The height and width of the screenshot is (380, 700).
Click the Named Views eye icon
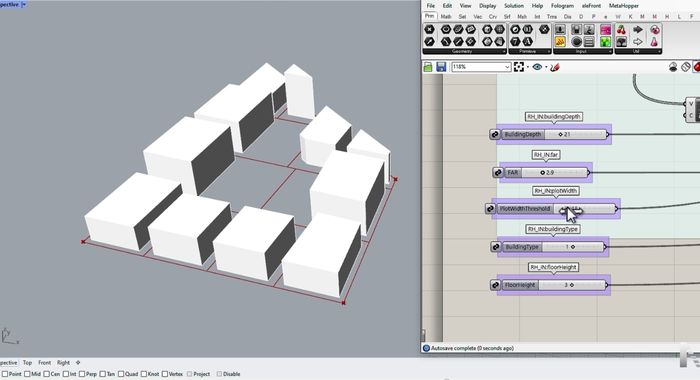pos(537,67)
